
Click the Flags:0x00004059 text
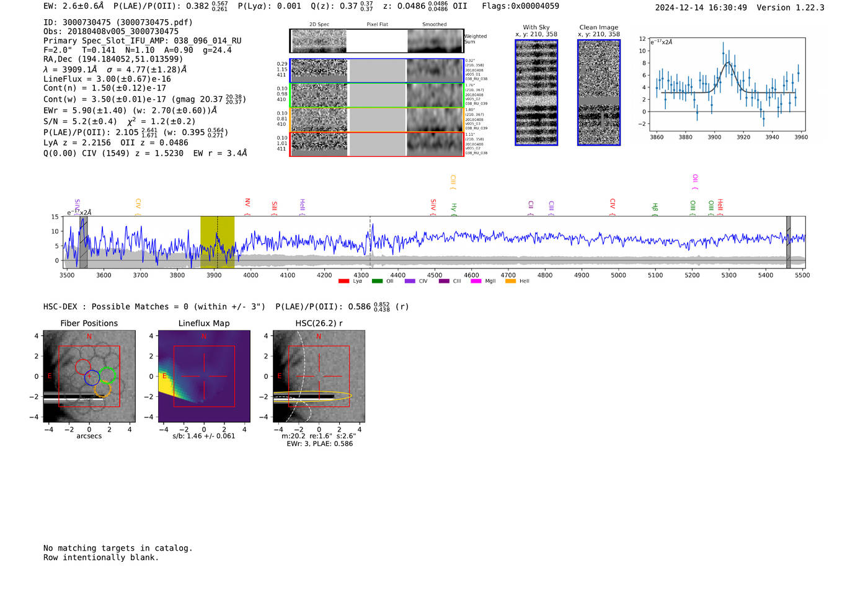click(520, 6)
